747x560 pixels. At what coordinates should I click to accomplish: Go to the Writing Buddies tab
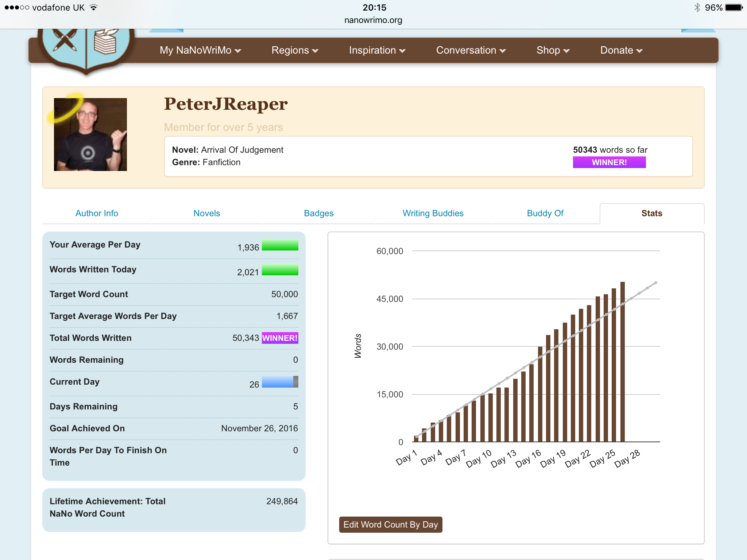pyautogui.click(x=433, y=213)
